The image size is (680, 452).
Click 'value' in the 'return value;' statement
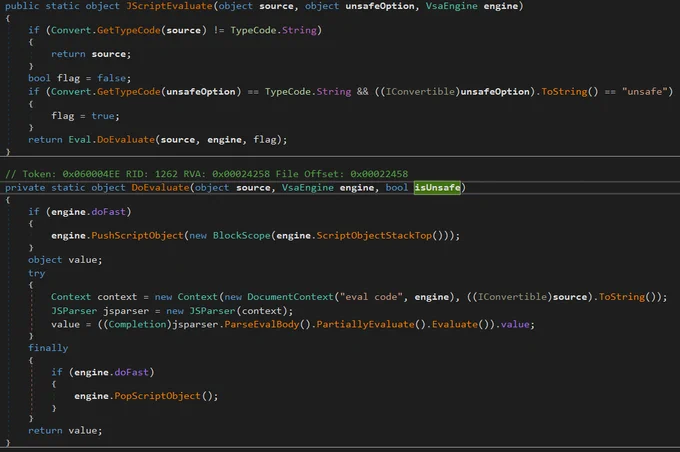pyautogui.click(x=82, y=431)
